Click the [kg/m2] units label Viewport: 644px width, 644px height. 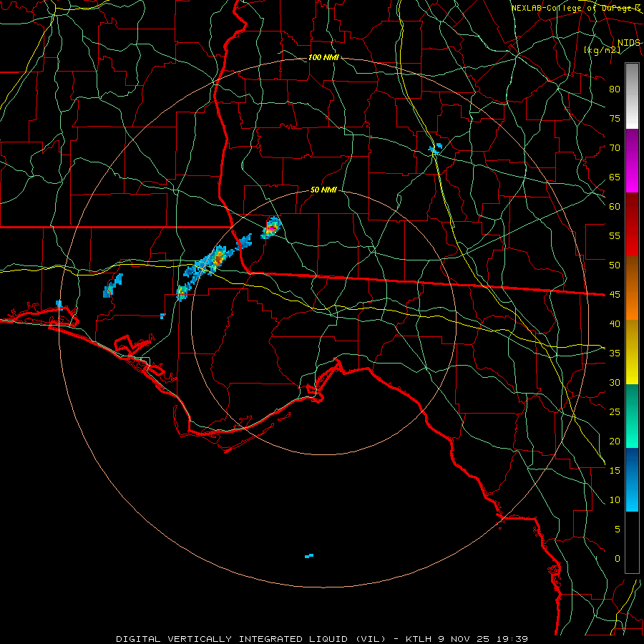tap(602, 50)
